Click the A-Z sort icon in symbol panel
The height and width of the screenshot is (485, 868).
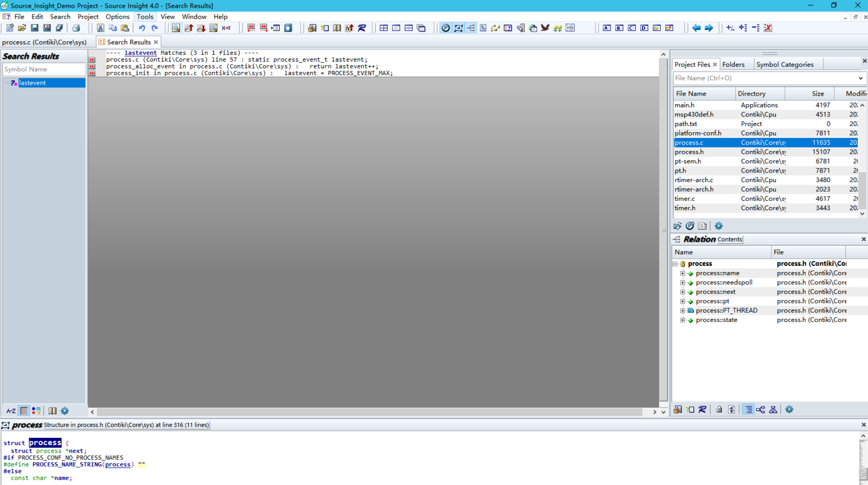point(11,411)
